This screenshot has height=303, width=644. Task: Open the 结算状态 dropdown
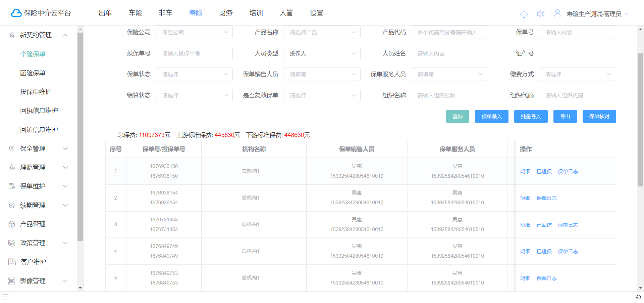(x=194, y=95)
